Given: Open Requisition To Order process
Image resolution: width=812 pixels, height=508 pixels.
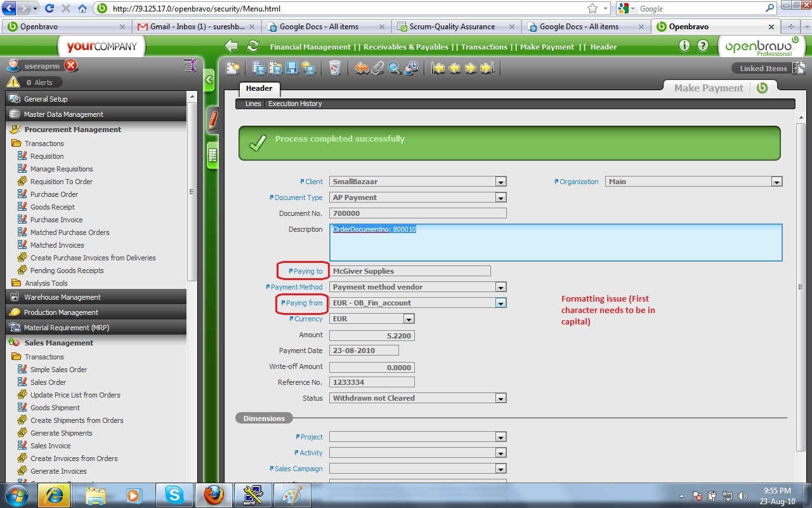Looking at the screenshot, I should pos(62,182).
